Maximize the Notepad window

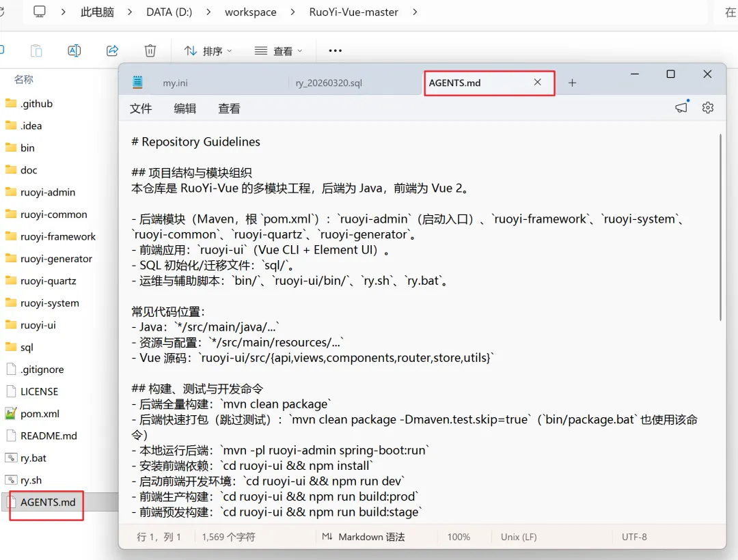point(671,74)
